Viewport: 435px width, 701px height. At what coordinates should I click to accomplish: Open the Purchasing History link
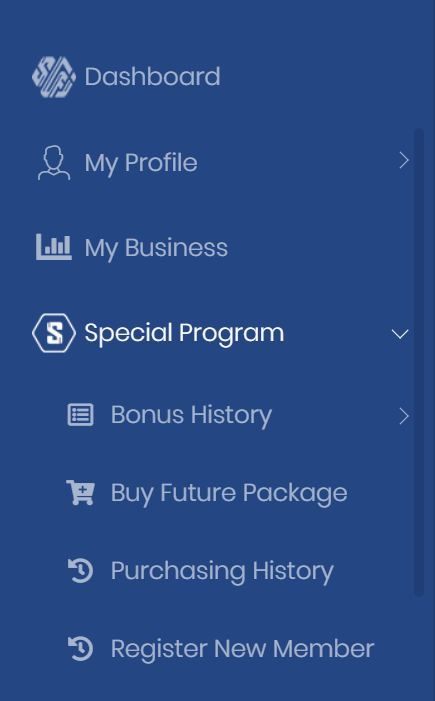[222, 572]
